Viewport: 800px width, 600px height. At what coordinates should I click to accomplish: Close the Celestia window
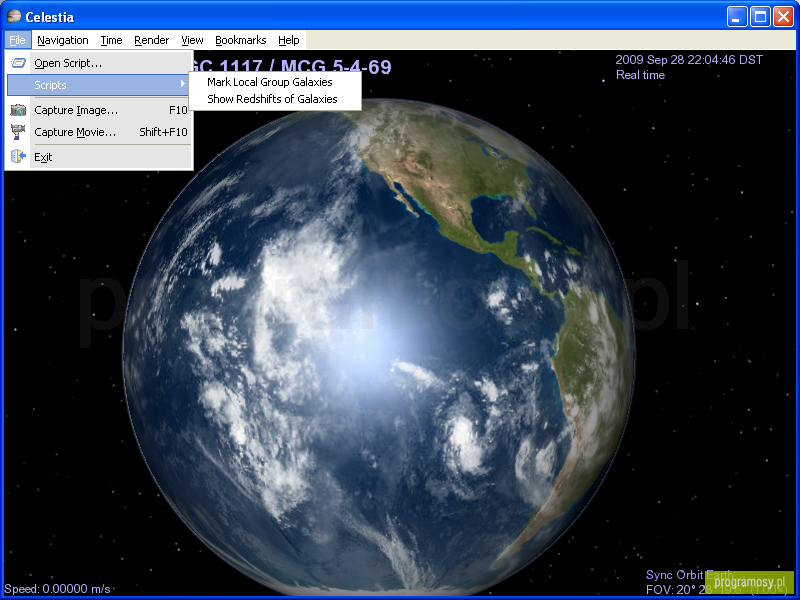click(x=783, y=17)
